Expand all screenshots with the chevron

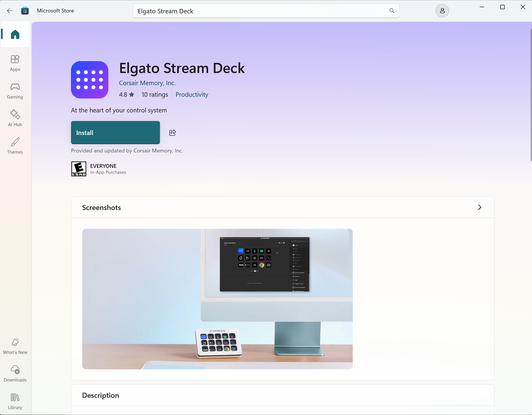click(x=479, y=207)
